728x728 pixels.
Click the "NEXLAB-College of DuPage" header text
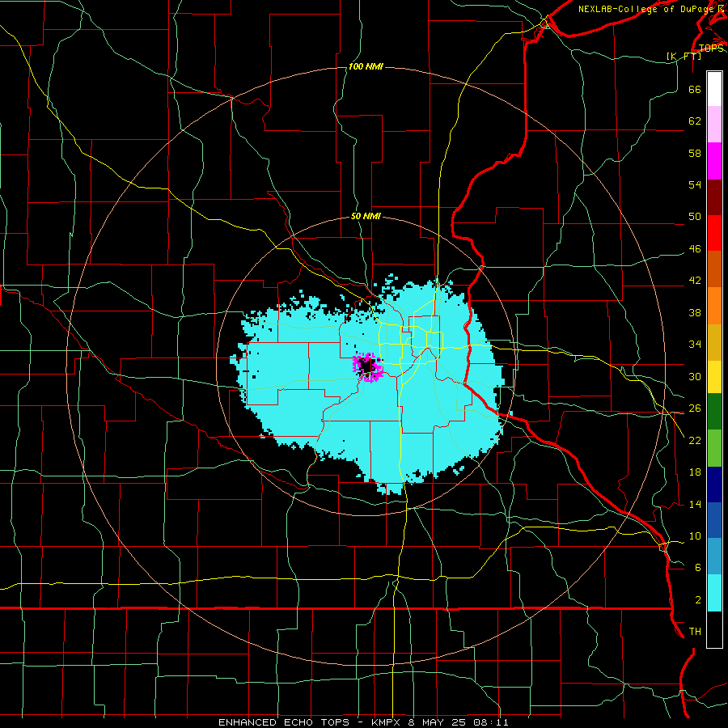645,9
